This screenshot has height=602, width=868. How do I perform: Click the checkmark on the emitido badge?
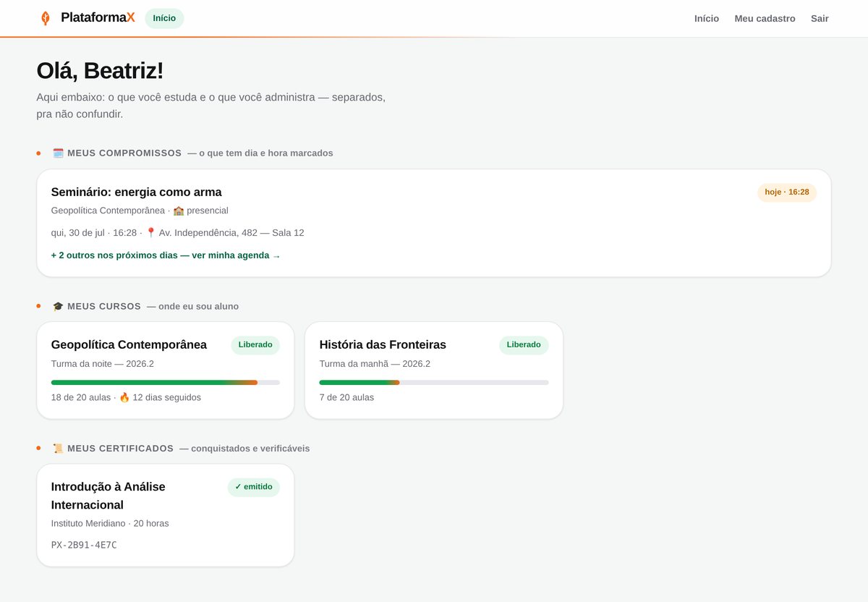point(238,487)
